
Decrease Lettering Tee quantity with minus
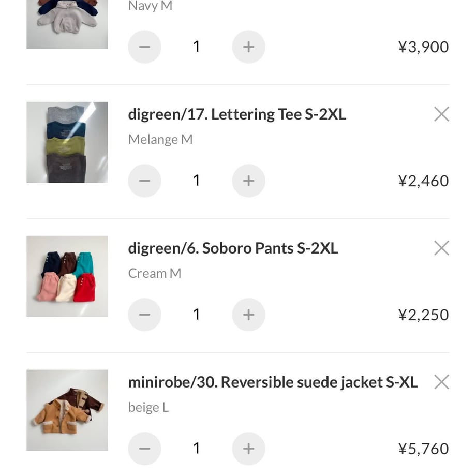coord(144,181)
